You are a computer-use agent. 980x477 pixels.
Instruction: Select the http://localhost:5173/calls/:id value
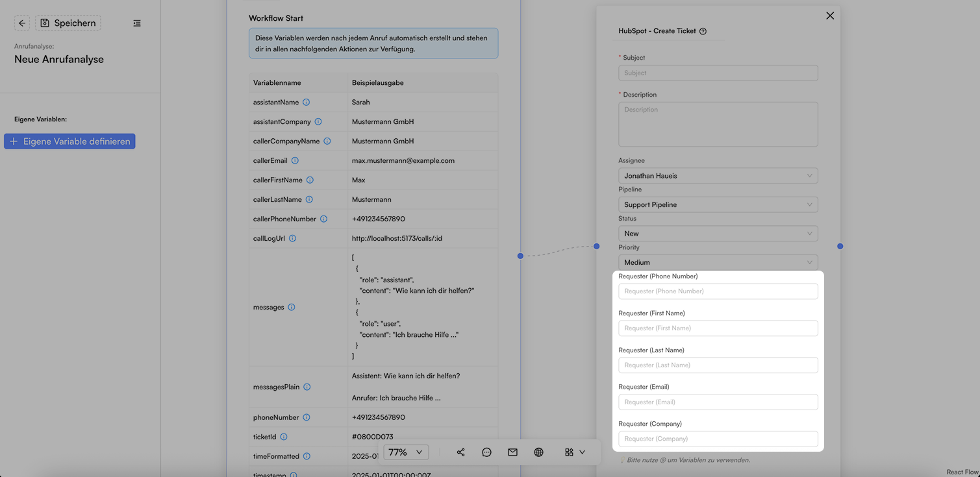397,239
